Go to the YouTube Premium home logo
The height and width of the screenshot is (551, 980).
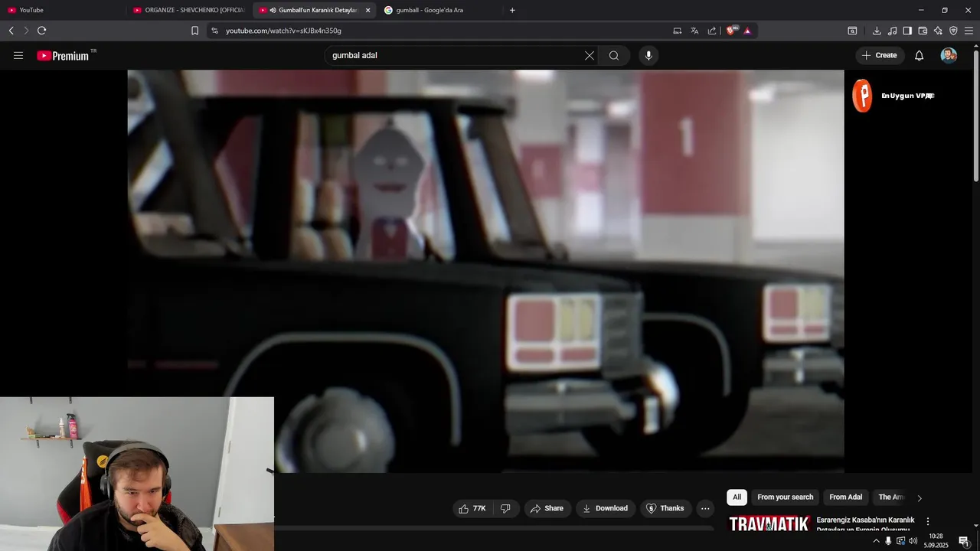pyautogui.click(x=64, y=56)
